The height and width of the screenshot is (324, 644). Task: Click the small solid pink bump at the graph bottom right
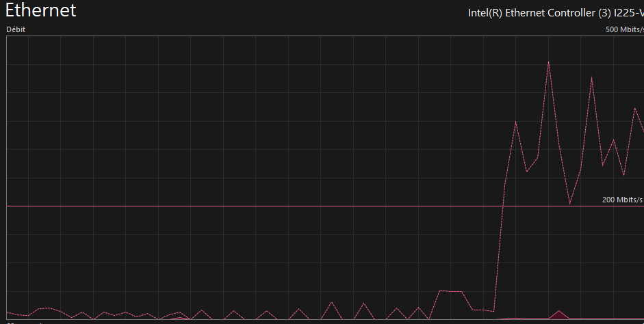pyautogui.click(x=559, y=314)
